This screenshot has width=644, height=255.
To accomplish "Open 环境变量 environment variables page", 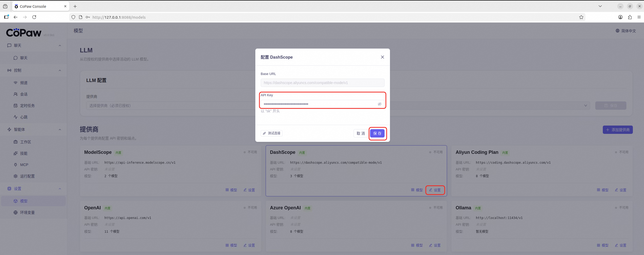I will tap(33, 212).
